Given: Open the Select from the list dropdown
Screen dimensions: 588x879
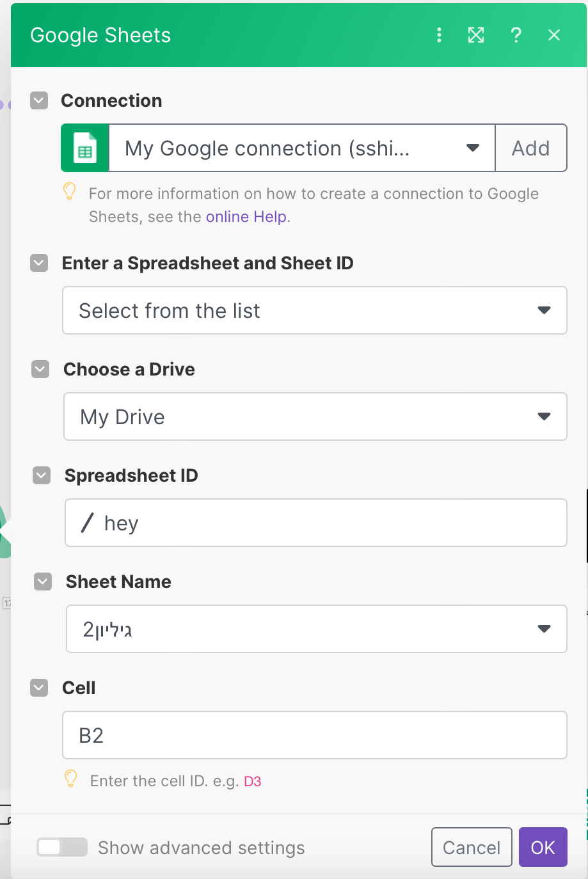Looking at the screenshot, I should click(315, 310).
